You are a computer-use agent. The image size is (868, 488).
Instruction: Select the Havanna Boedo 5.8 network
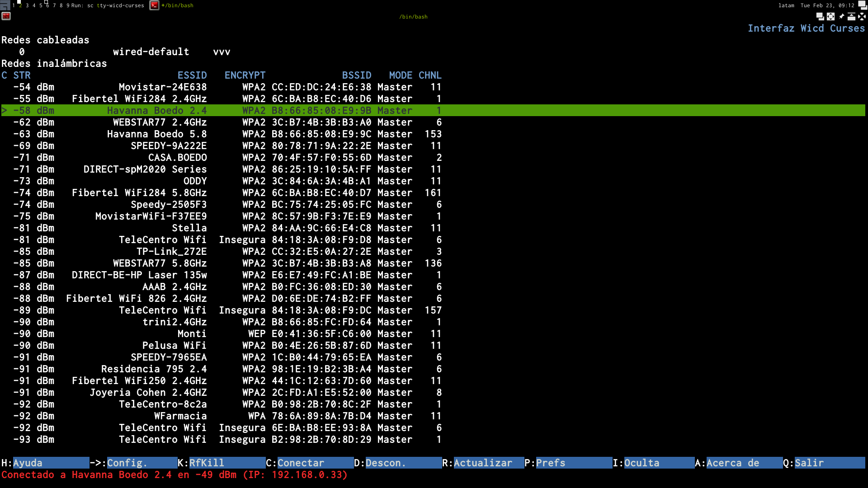point(433,134)
